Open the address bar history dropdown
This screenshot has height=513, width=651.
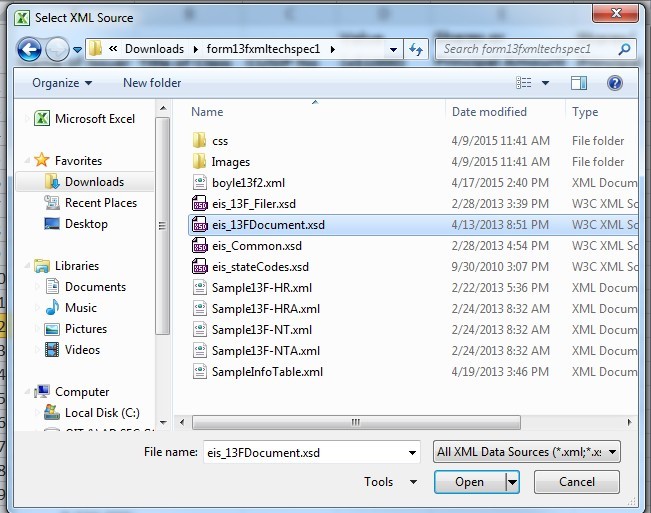pyautogui.click(x=393, y=49)
